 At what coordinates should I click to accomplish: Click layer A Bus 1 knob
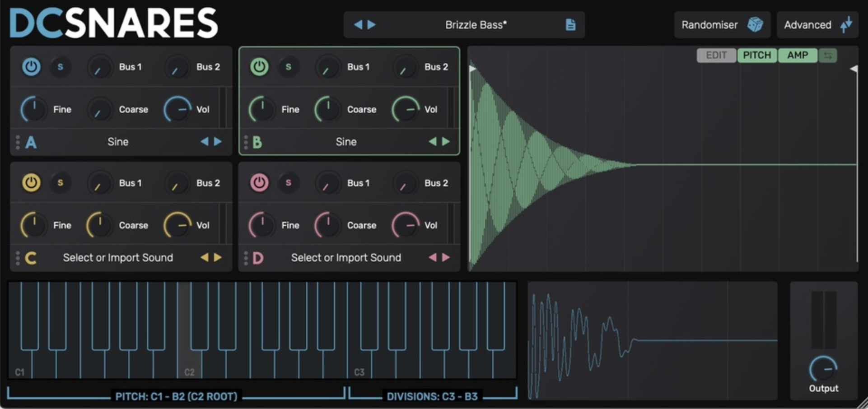99,67
